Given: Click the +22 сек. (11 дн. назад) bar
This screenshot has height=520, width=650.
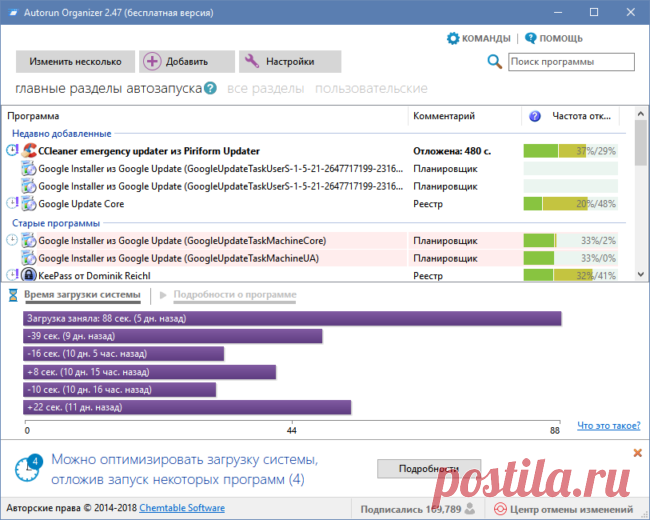Looking at the screenshot, I should click(187, 407).
